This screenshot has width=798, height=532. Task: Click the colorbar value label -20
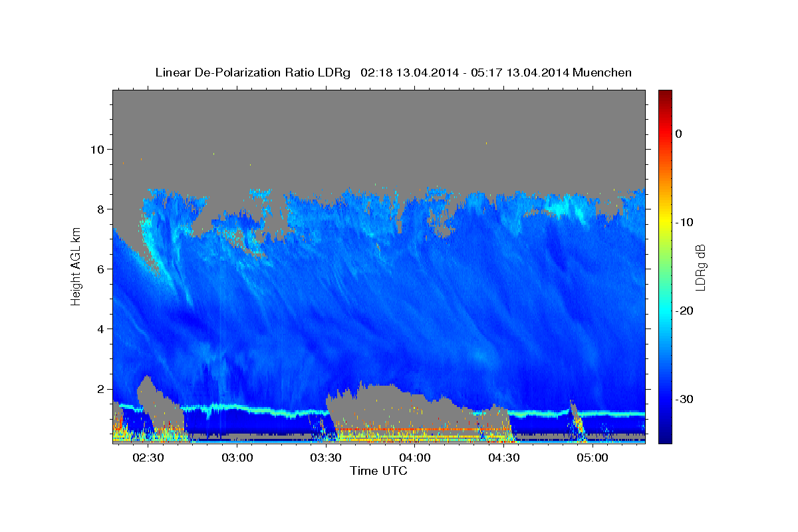point(685,311)
